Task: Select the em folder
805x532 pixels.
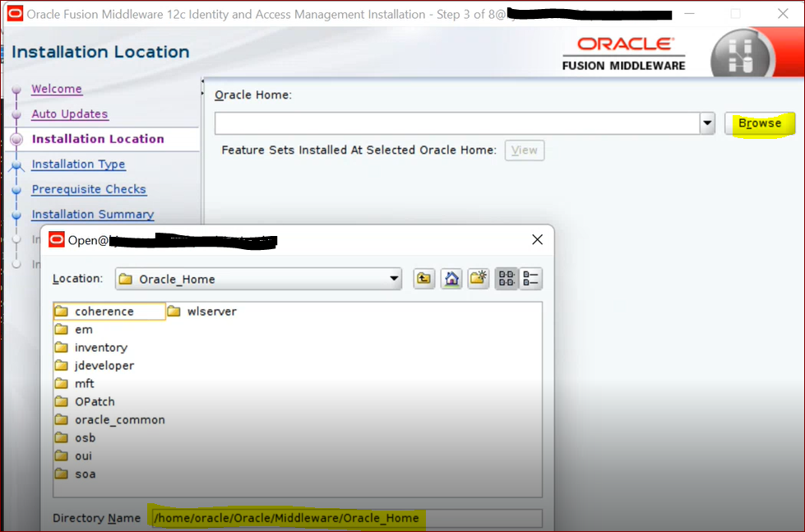Action: [x=74, y=329]
